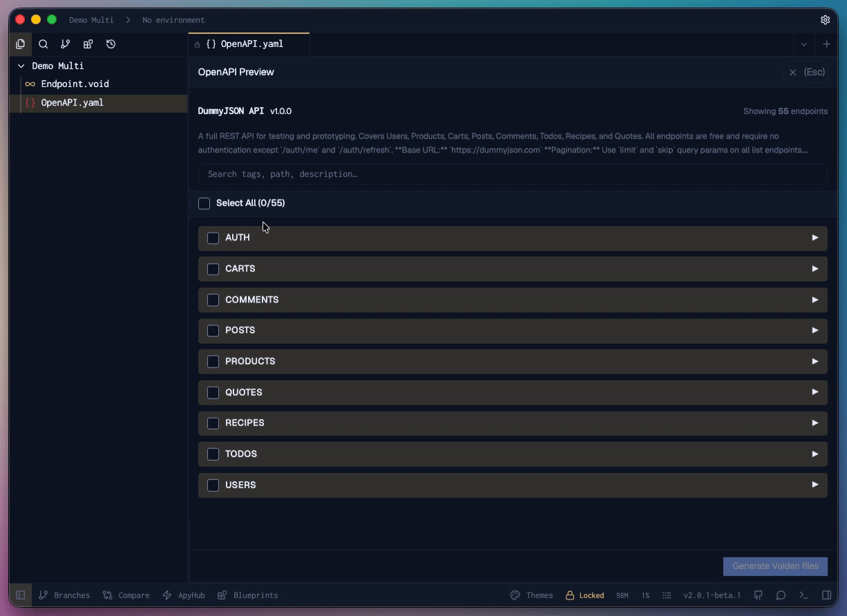Click the X icon in OpenAPI Preview

pos(792,72)
